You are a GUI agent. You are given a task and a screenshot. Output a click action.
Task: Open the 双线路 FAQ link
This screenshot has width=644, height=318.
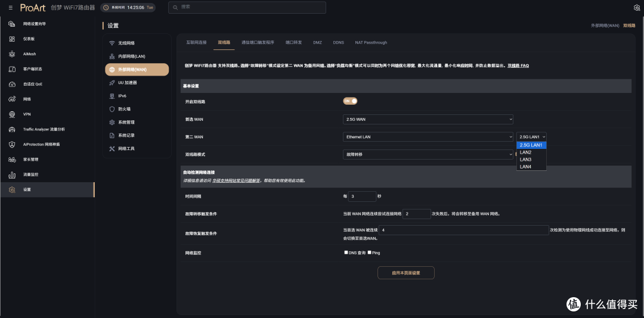tap(518, 66)
